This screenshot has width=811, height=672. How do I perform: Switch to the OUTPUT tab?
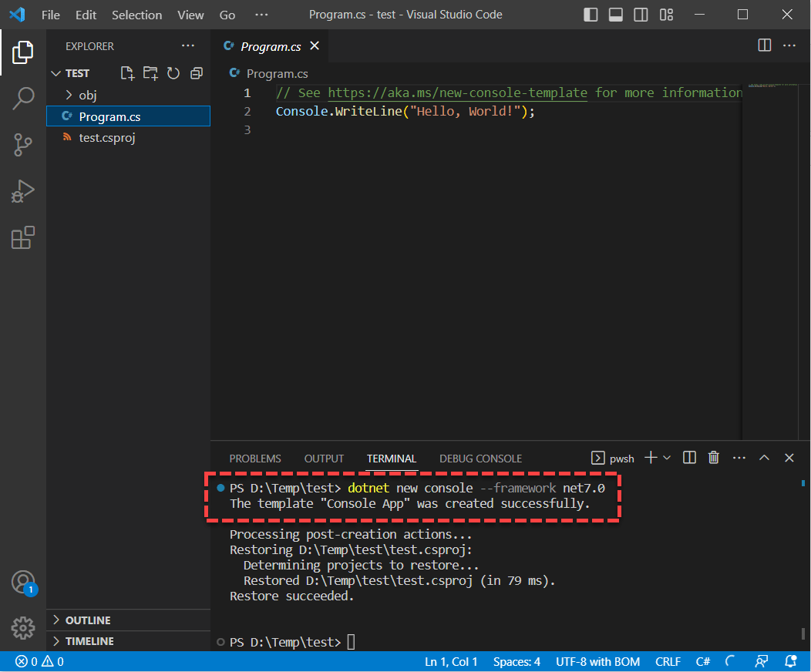coord(325,459)
